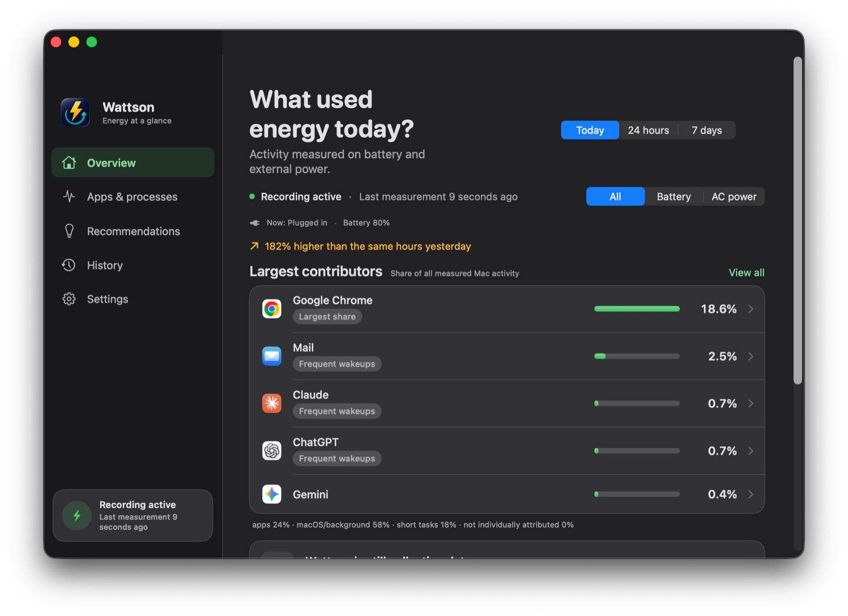Click the Now: Plugged in status text
The image size is (848, 616).
click(297, 223)
